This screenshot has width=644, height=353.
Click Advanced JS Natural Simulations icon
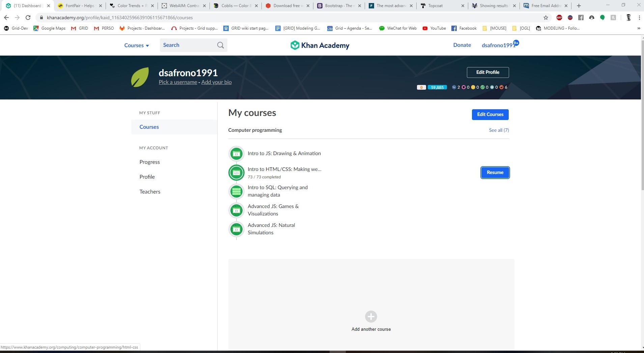pyautogui.click(x=236, y=229)
